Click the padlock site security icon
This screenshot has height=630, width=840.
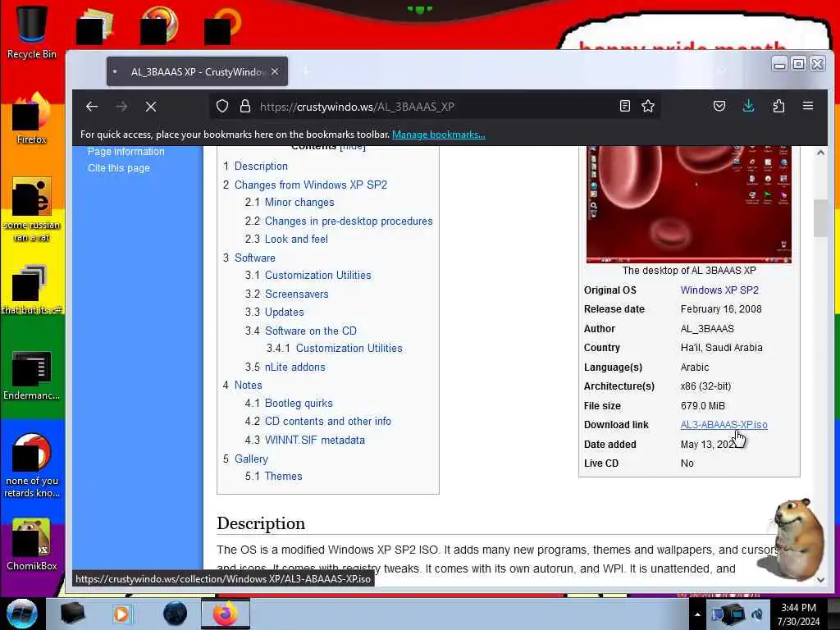pos(244,106)
